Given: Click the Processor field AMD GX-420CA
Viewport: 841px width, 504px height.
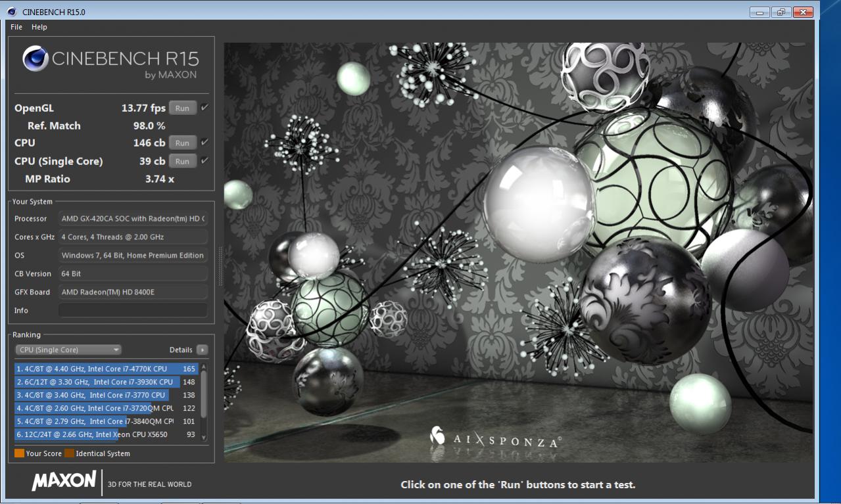Looking at the screenshot, I should tap(133, 219).
